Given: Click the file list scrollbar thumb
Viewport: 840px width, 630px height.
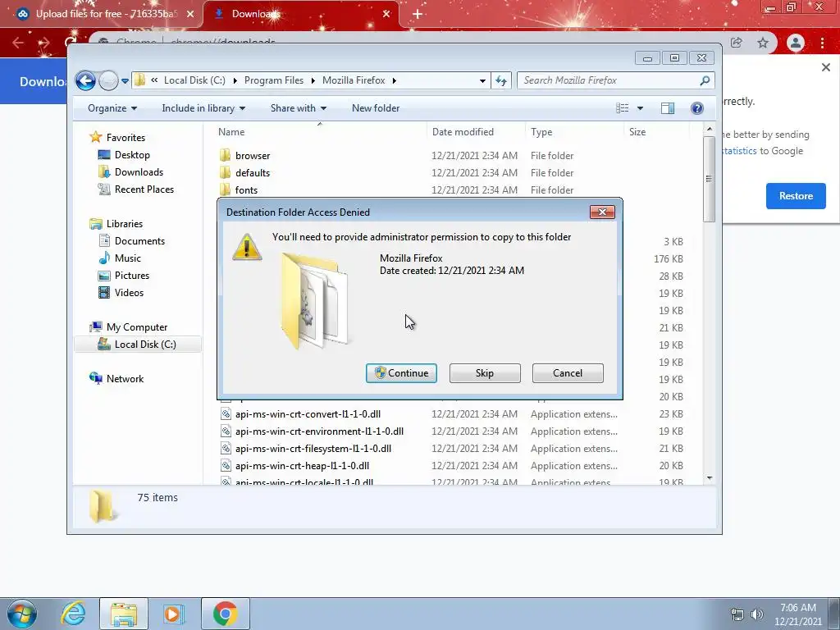Looking at the screenshot, I should pyautogui.click(x=709, y=179).
